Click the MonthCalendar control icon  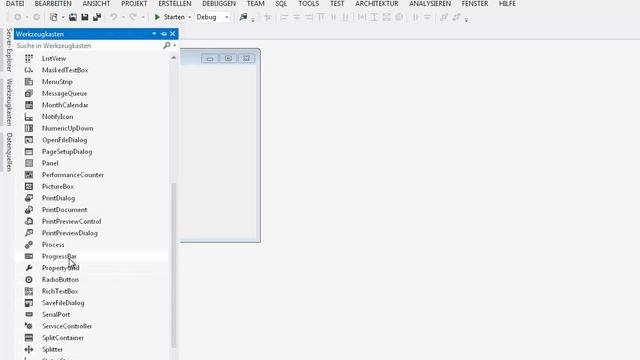point(29,105)
